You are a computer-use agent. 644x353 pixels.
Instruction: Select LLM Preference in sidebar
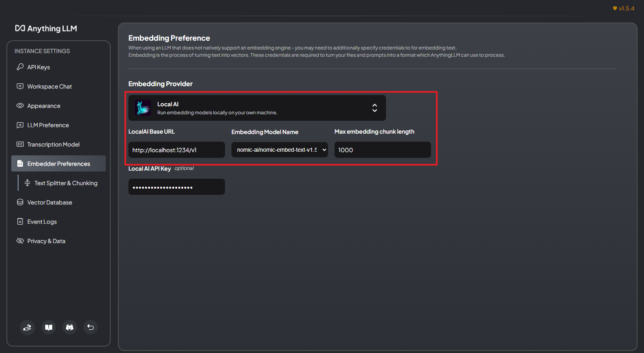coord(58,125)
